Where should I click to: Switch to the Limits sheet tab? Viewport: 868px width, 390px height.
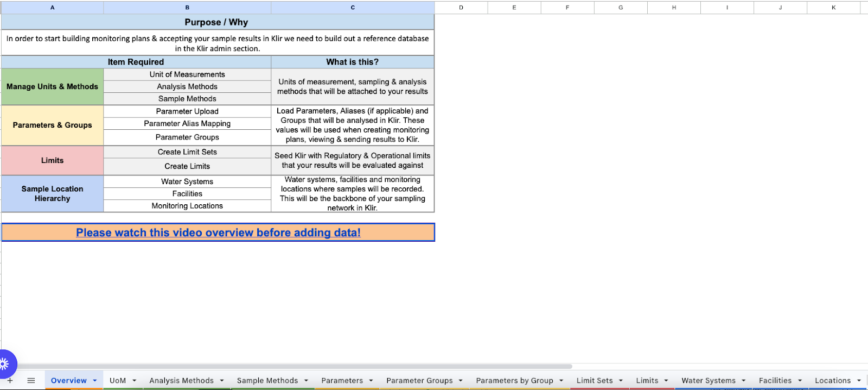(x=647, y=381)
